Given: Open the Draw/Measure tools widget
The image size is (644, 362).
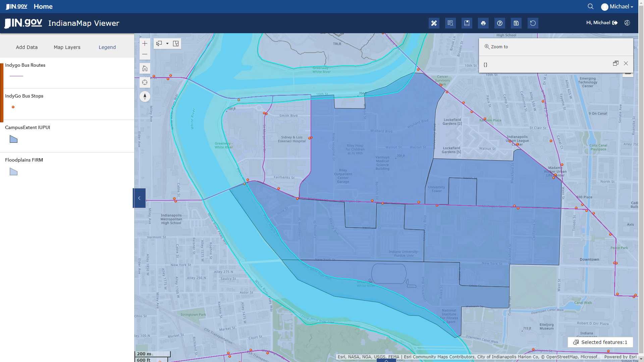Looking at the screenshot, I should 434,23.
